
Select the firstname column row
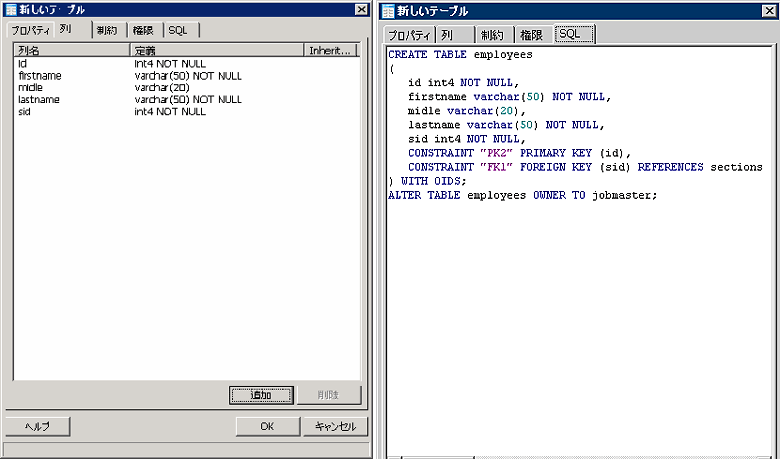[x=40, y=76]
